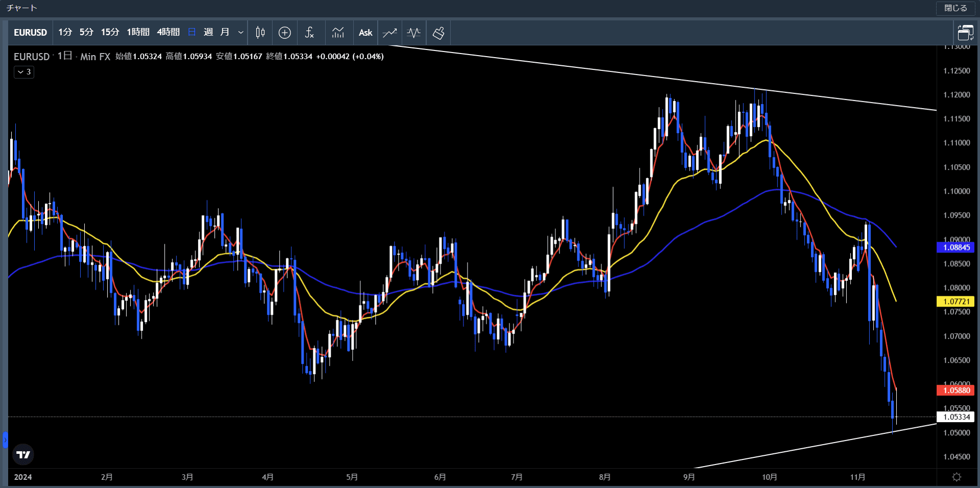Screen dimensions: 980x488
Task: Click the detach chart window icon
Action: click(965, 33)
